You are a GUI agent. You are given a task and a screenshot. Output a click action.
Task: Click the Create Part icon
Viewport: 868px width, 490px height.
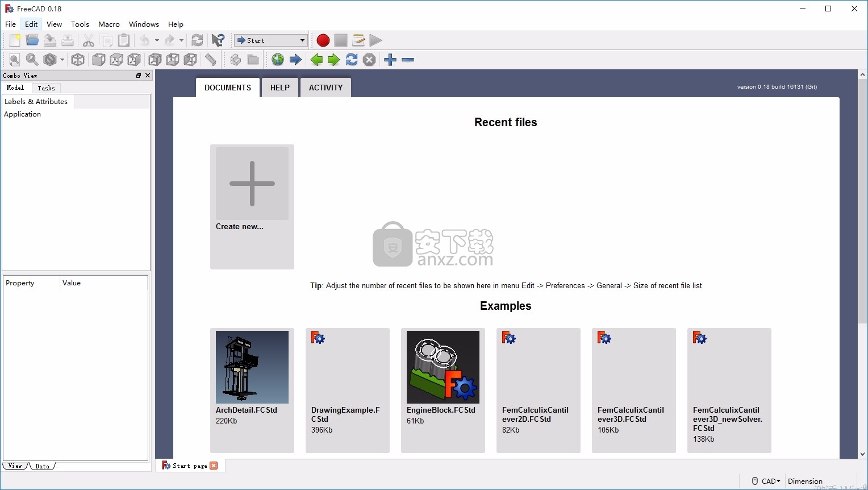[x=236, y=60]
